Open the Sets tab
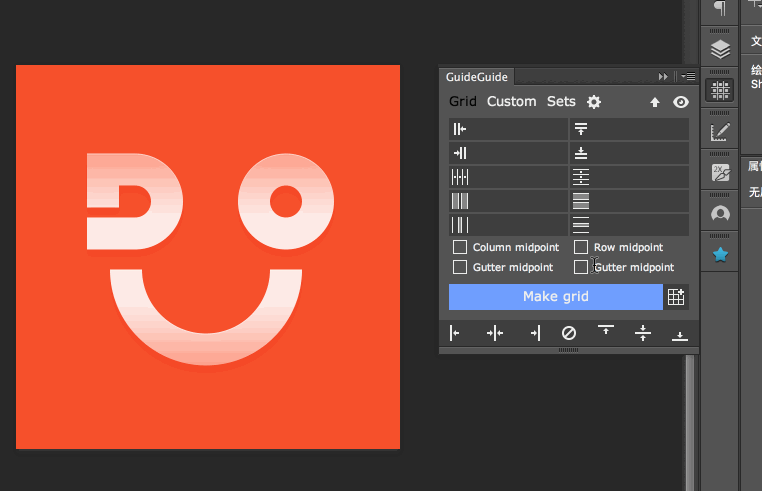762x491 pixels. [x=561, y=101]
